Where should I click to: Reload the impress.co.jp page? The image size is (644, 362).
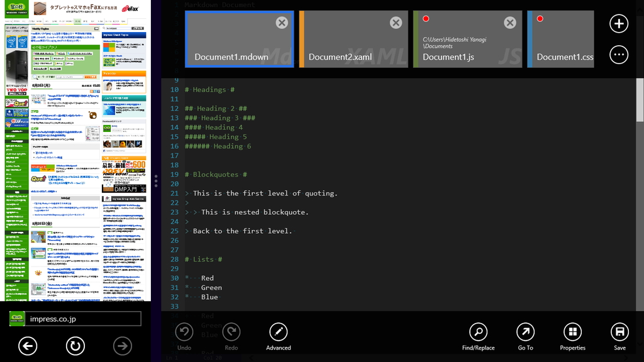coord(75,346)
